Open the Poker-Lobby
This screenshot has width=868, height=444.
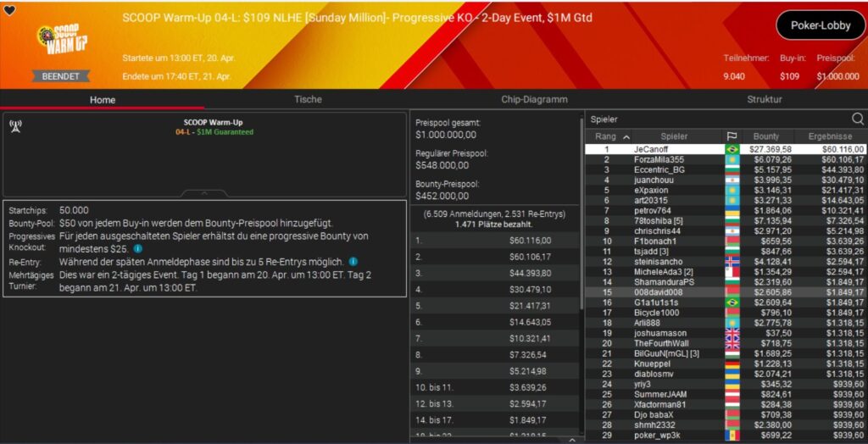pos(821,25)
